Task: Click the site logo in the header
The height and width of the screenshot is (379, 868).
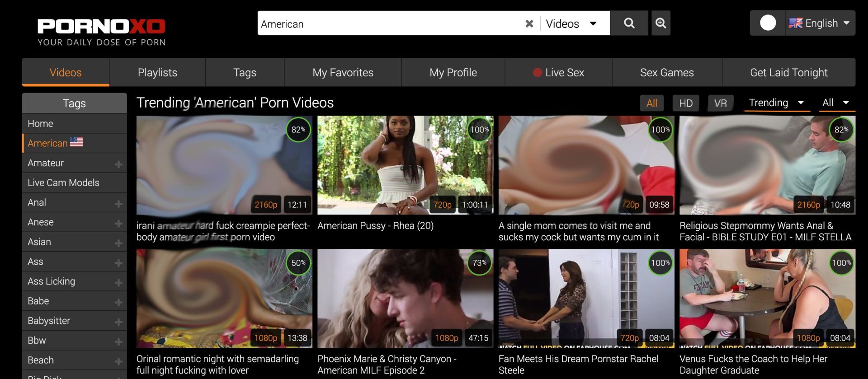Action: (101, 32)
